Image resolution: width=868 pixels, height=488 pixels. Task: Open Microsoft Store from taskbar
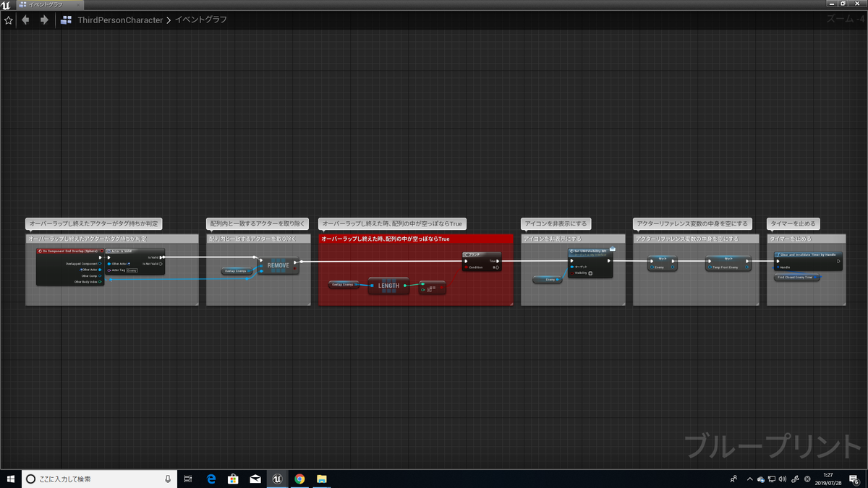(x=233, y=479)
